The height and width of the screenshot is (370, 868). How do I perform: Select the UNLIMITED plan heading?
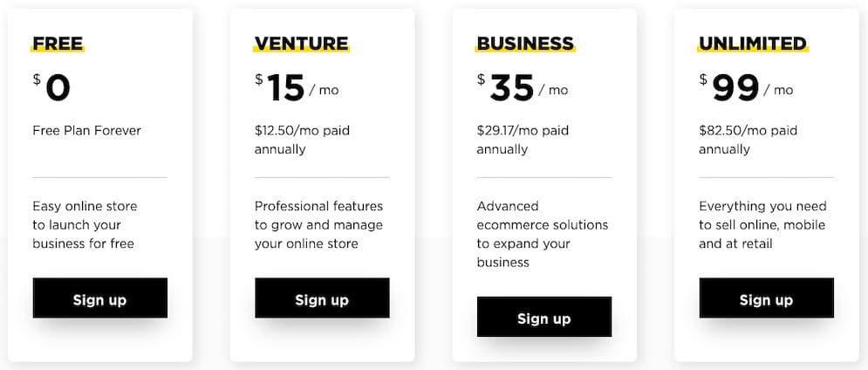[753, 44]
